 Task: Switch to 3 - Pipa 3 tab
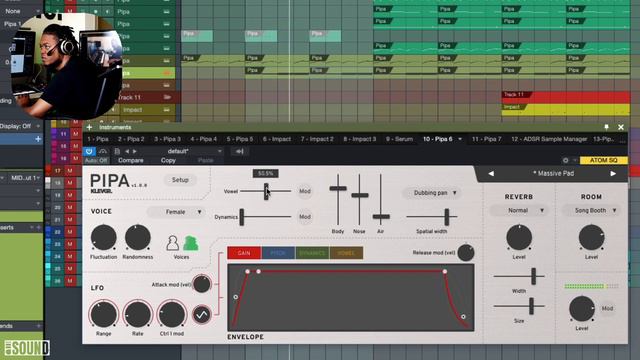[167, 139]
